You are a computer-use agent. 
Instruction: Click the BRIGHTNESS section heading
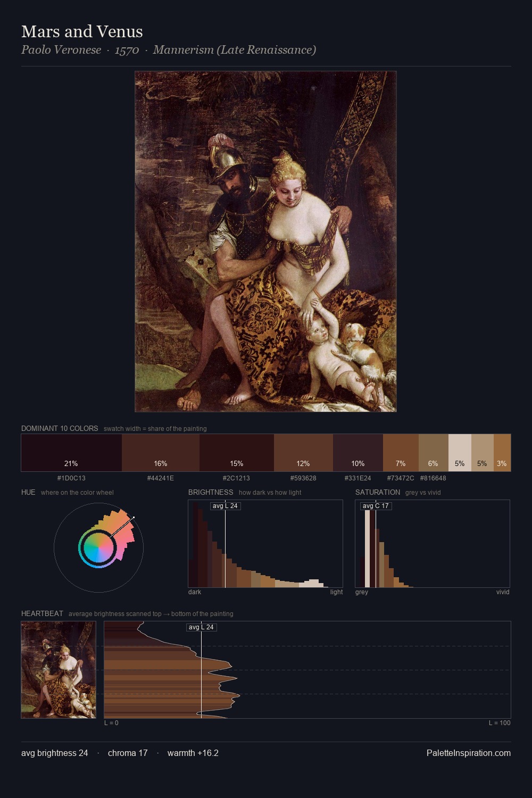point(211,493)
